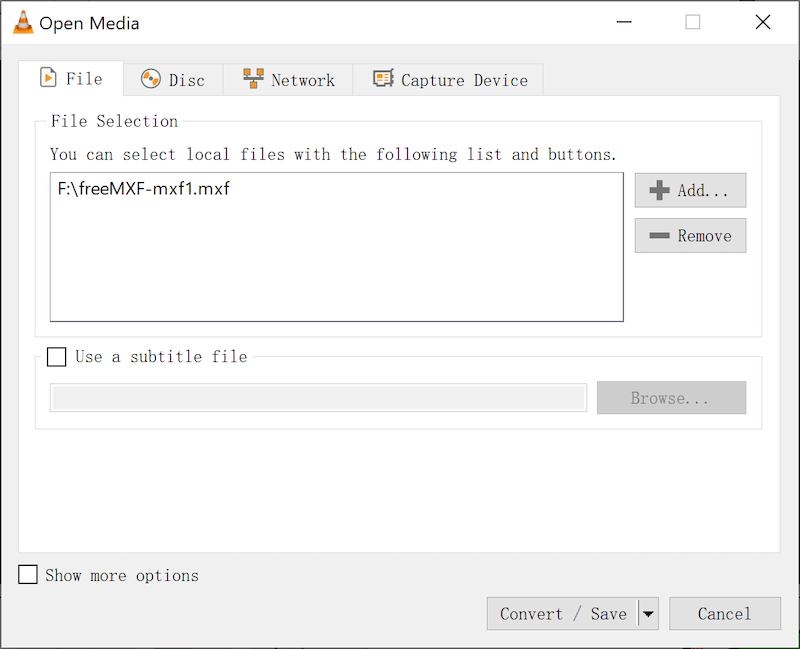Click the disc icon on Disc tab
This screenshot has height=649, width=800.
coord(151,80)
